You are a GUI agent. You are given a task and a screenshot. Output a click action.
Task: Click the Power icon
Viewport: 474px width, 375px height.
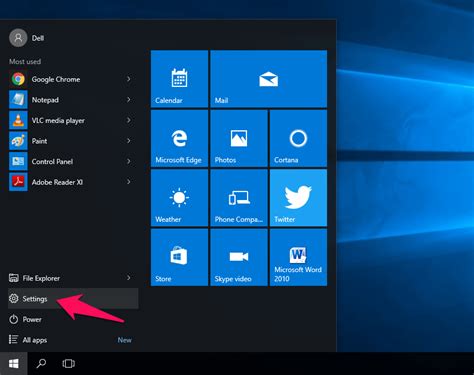point(14,319)
